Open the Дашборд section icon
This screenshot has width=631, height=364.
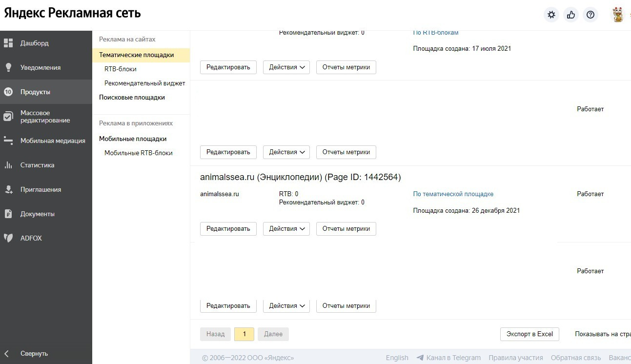point(8,43)
